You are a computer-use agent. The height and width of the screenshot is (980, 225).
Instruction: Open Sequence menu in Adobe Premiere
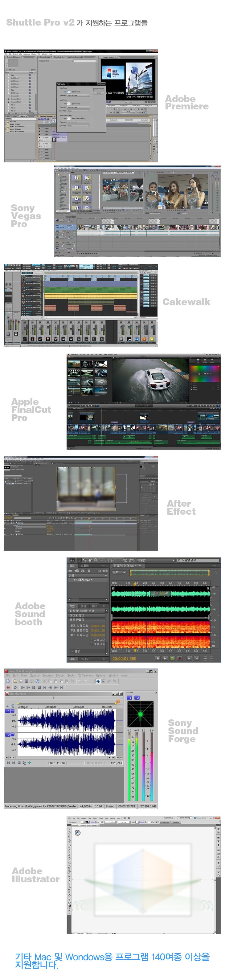coord(27,54)
